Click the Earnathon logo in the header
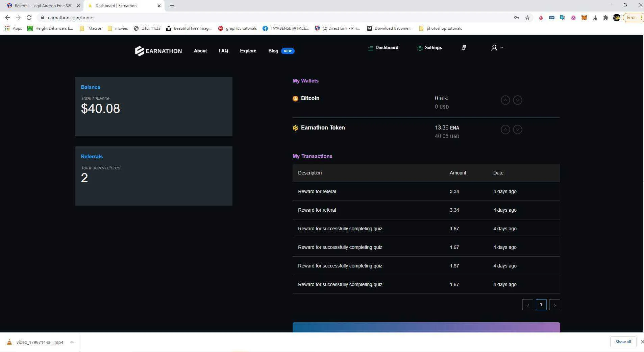The width and height of the screenshot is (644, 352). (x=158, y=51)
